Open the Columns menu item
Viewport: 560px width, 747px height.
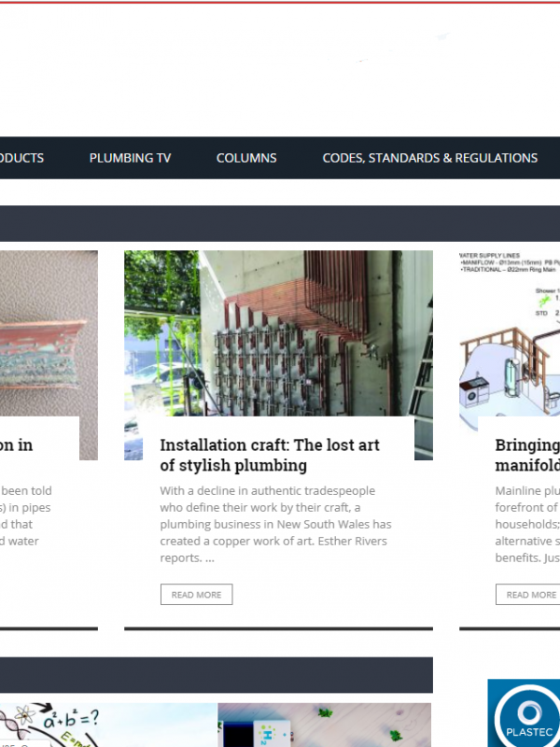[246, 158]
